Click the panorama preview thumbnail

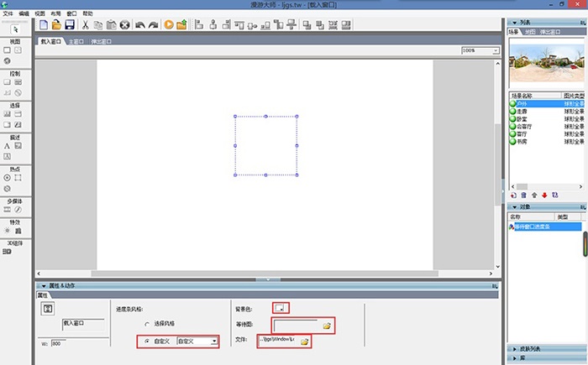click(547, 63)
